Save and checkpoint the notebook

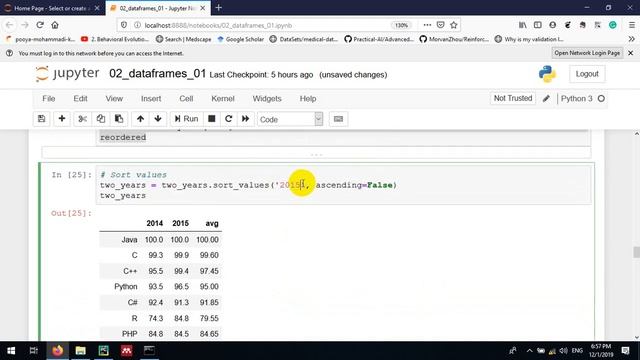41,119
